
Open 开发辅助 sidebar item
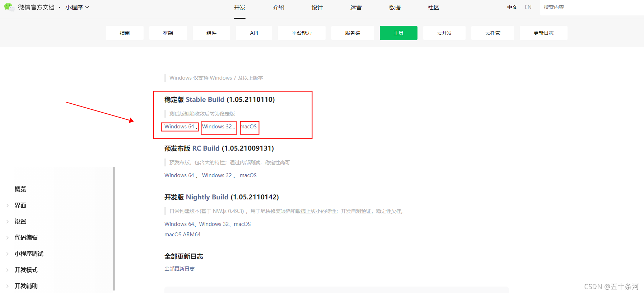[26, 286]
